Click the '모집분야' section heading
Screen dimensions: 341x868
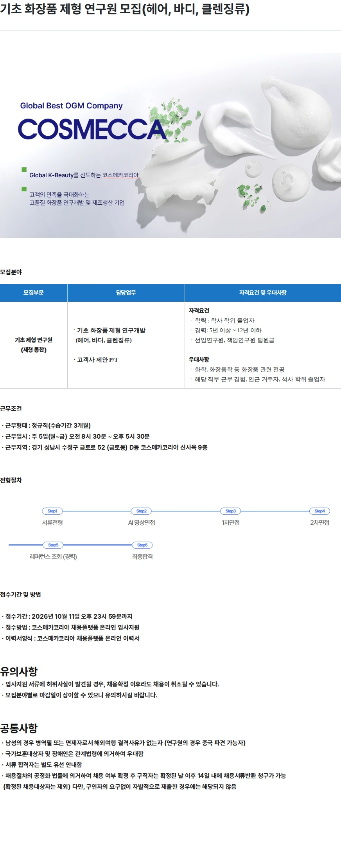[x=11, y=272]
